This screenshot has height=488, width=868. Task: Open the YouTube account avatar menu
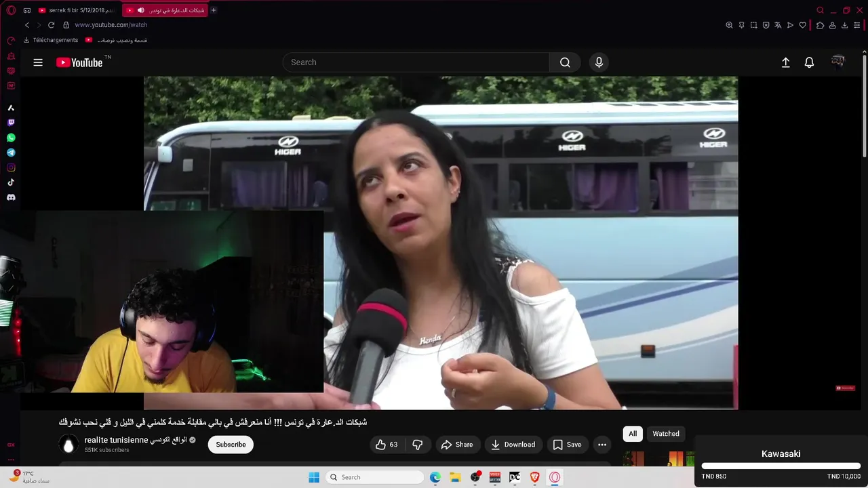838,62
